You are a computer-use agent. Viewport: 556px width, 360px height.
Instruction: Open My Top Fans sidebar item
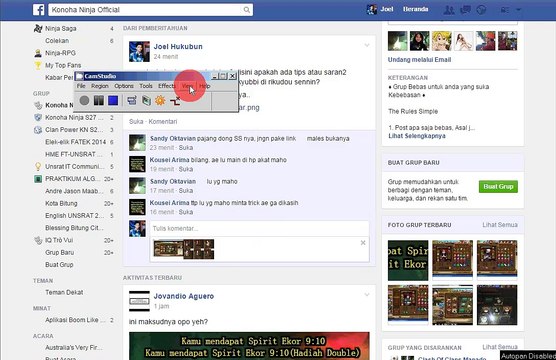tap(63, 65)
